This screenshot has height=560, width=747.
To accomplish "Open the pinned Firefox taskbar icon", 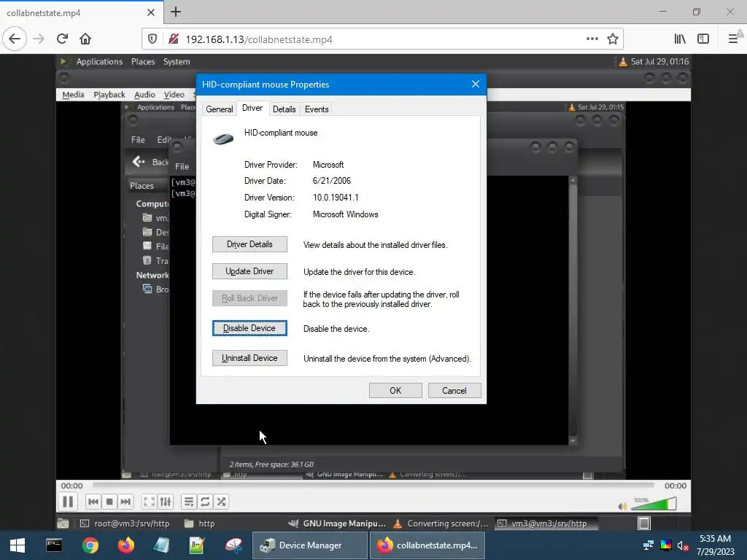I will click(x=126, y=545).
